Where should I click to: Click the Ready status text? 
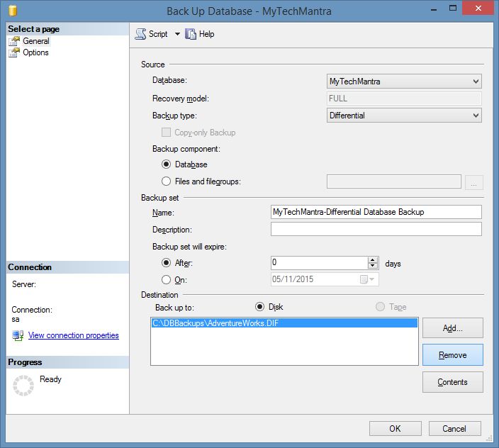click(50, 379)
